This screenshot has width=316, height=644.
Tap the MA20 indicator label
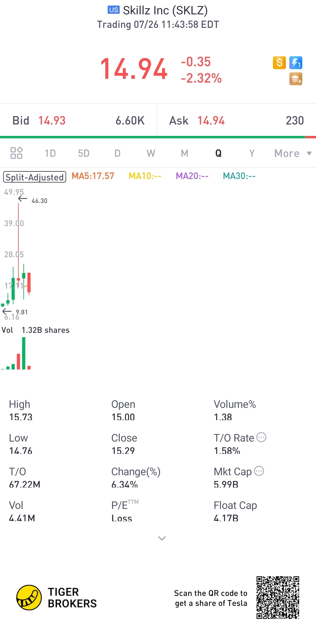[x=192, y=176]
